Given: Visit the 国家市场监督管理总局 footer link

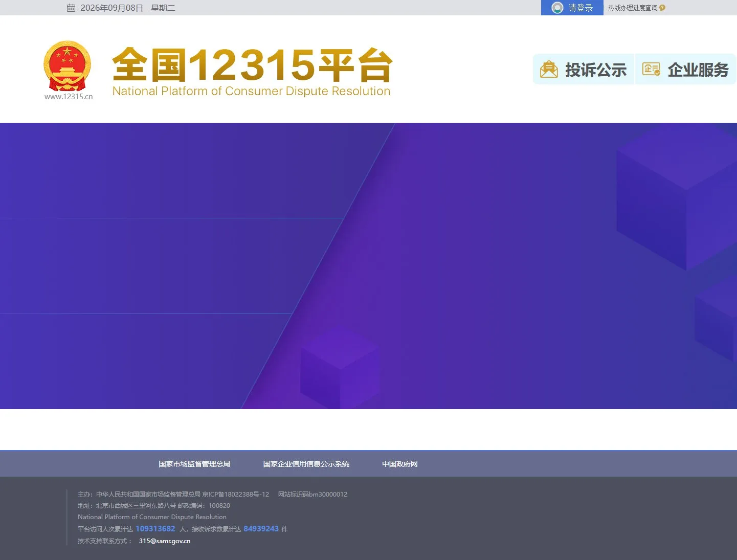Looking at the screenshot, I should (x=194, y=464).
